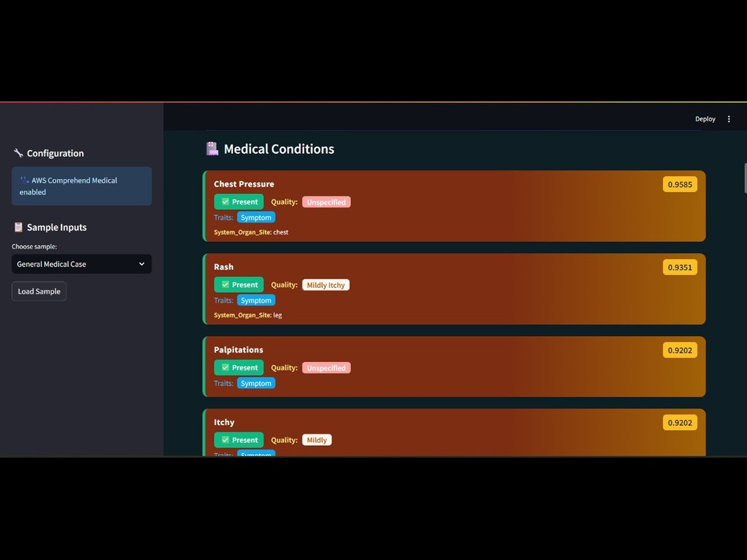The height and width of the screenshot is (560, 747).
Task: Click the Present badge under Rash
Action: click(239, 284)
